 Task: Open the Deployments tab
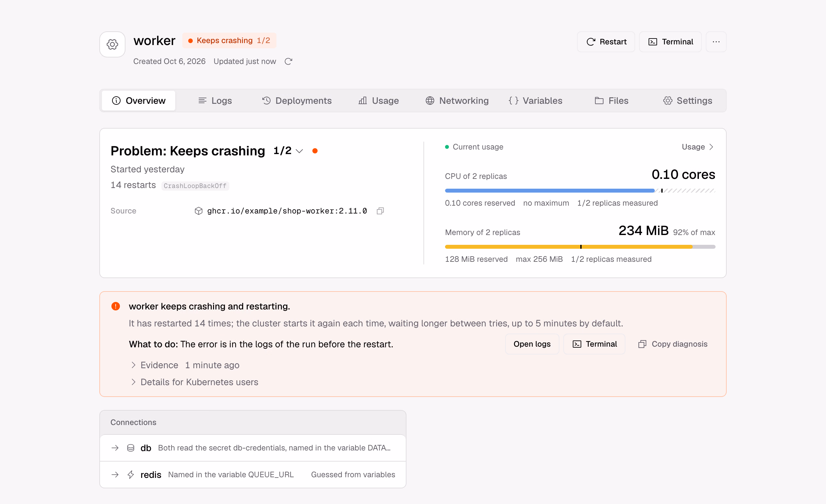tap(297, 101)
